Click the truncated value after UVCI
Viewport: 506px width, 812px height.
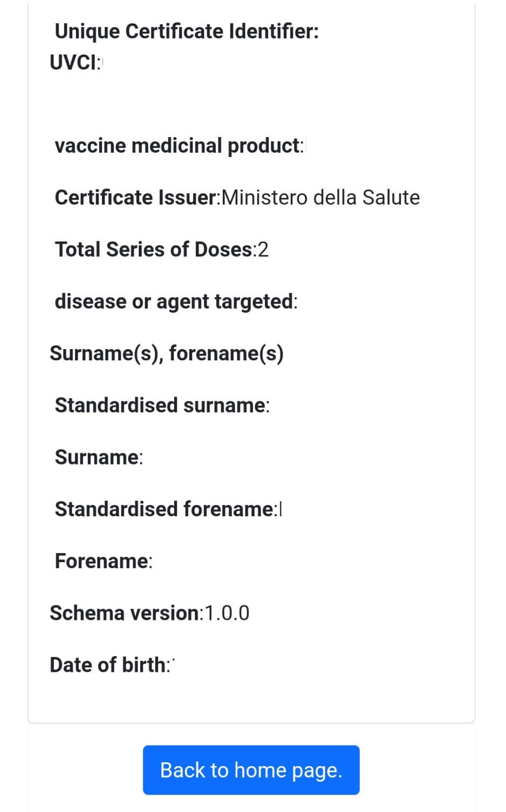(x=102, y=63)
